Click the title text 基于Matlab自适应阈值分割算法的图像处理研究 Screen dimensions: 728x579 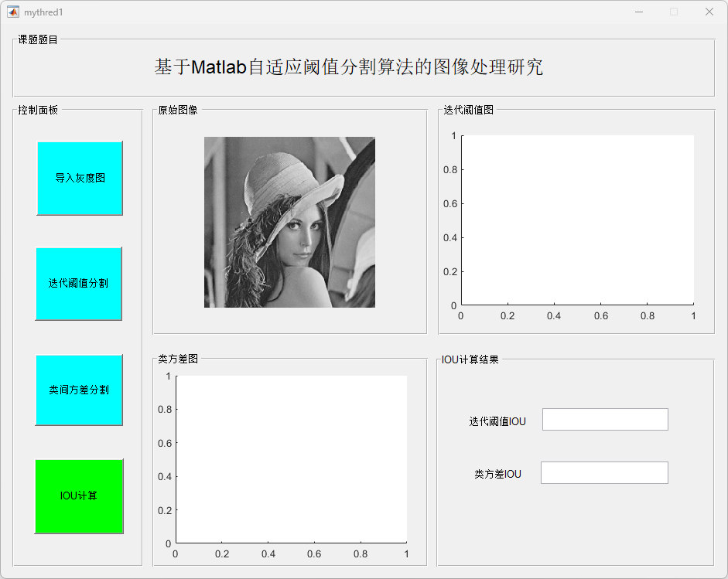[349, 67]
